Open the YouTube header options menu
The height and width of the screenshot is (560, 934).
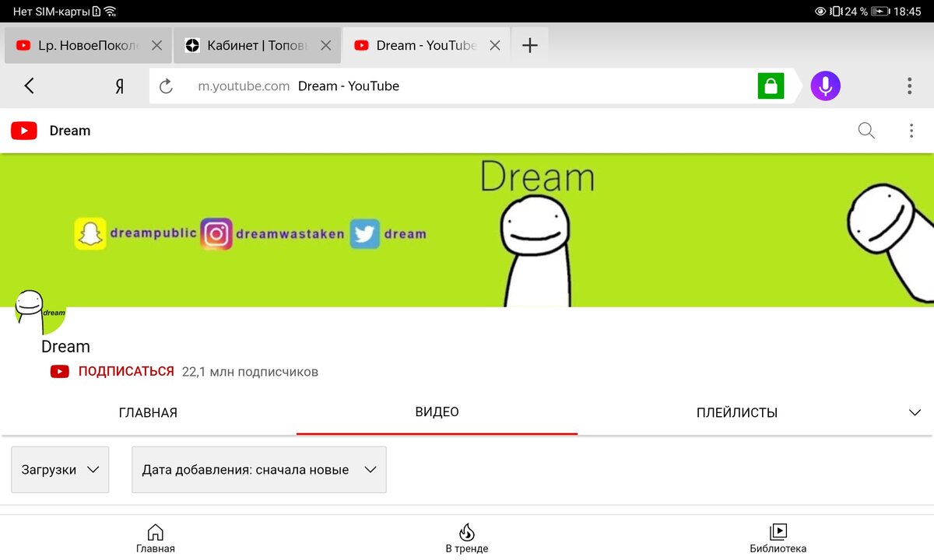[911, 131]
